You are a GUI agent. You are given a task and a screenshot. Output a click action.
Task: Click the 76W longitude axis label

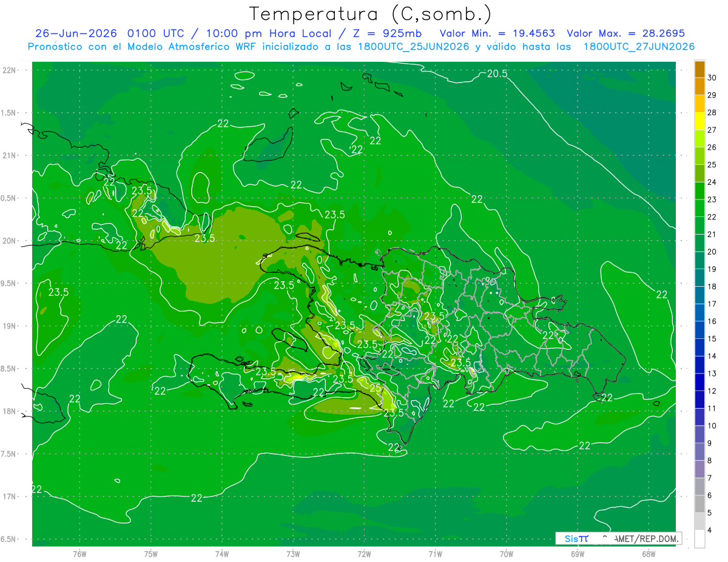(x=79, y=554)
